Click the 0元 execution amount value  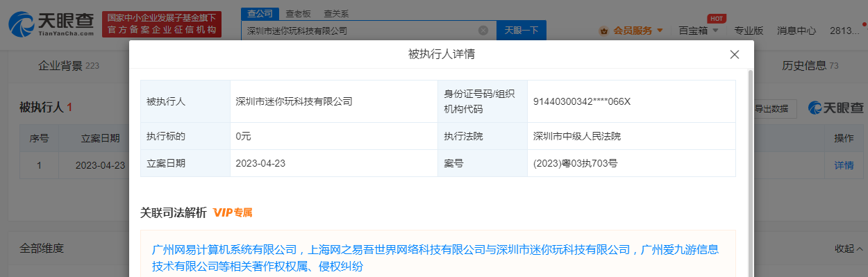tap(243, 136)
